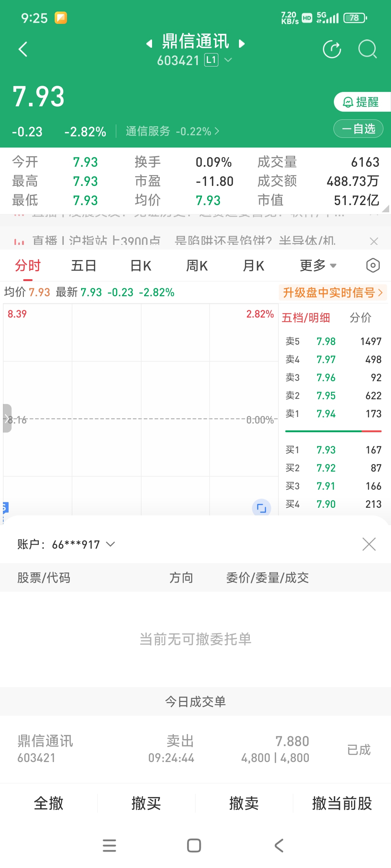Open 鼎信通讯 卖出 filled order row
Viewport: 391px width, 868px height.
point(195,749)
